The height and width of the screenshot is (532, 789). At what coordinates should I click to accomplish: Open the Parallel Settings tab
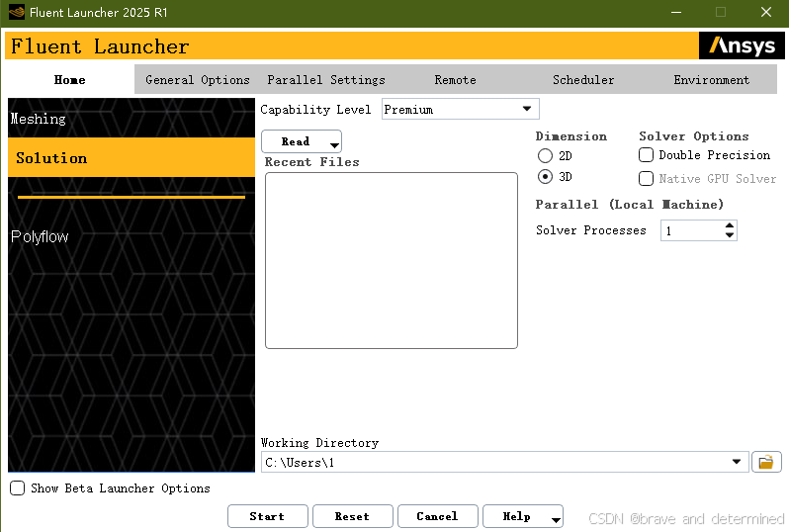[x=326, y=79]
